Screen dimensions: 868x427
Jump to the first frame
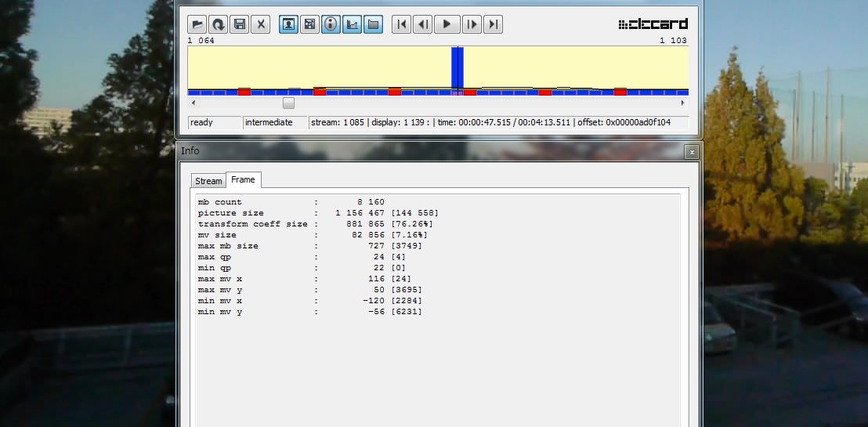tap(401, 24)
